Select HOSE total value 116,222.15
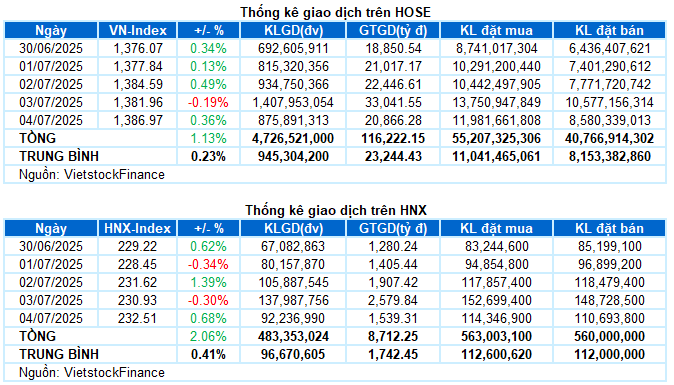This screenshot has height=385, width=674. tap(393, 138)
